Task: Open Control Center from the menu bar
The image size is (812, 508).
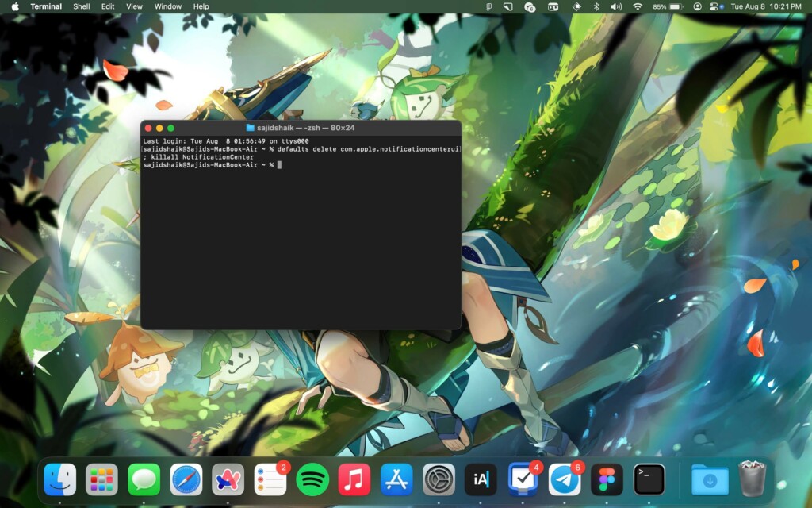Action: point(715,6)
